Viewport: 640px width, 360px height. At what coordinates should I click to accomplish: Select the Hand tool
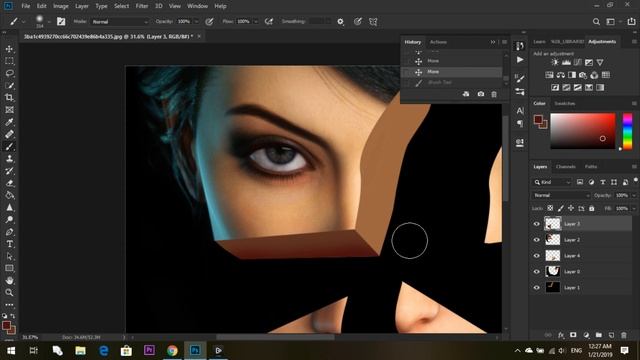9,281
